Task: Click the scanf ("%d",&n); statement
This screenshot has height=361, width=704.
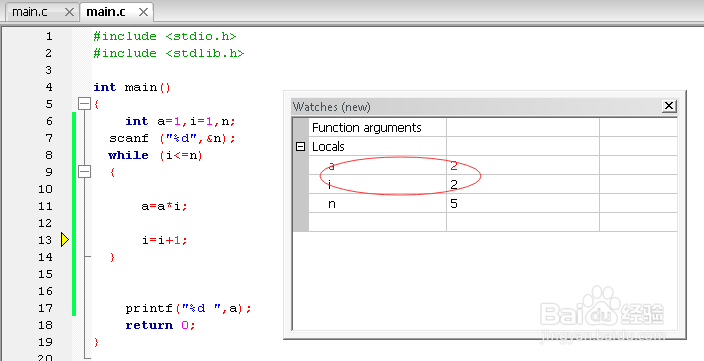Action: point(172,138)
